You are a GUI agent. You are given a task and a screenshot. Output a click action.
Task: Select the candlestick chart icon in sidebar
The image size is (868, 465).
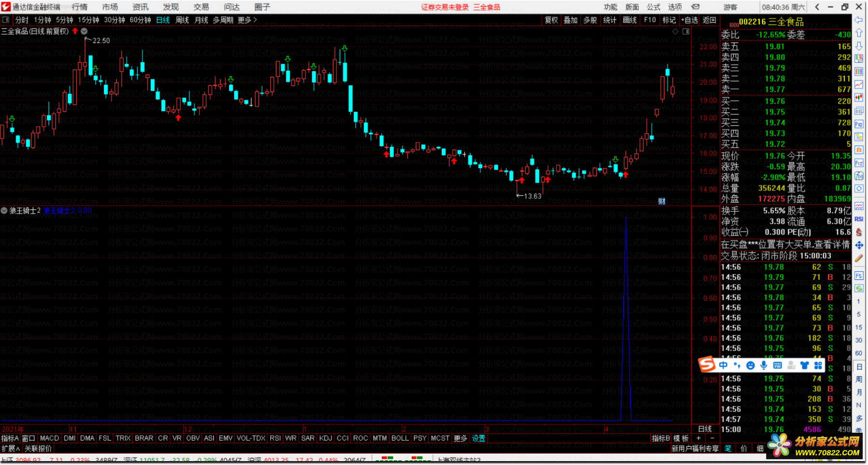(x=859, y=97)
